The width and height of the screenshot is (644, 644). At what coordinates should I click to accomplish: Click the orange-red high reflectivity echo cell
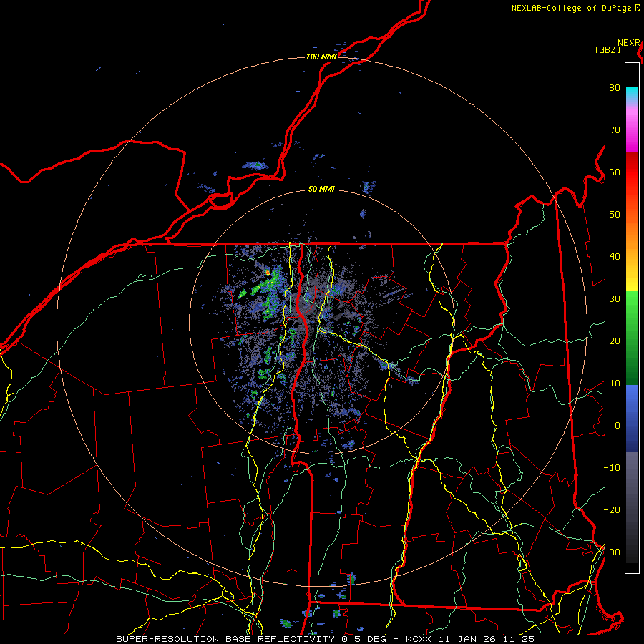[268, 272]
